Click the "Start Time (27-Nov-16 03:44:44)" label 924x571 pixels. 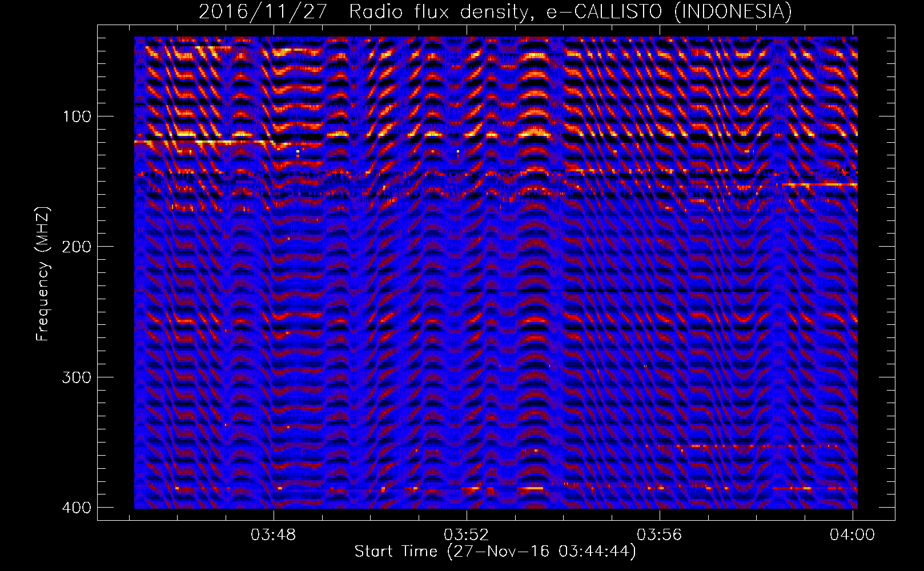click(495, 552)
